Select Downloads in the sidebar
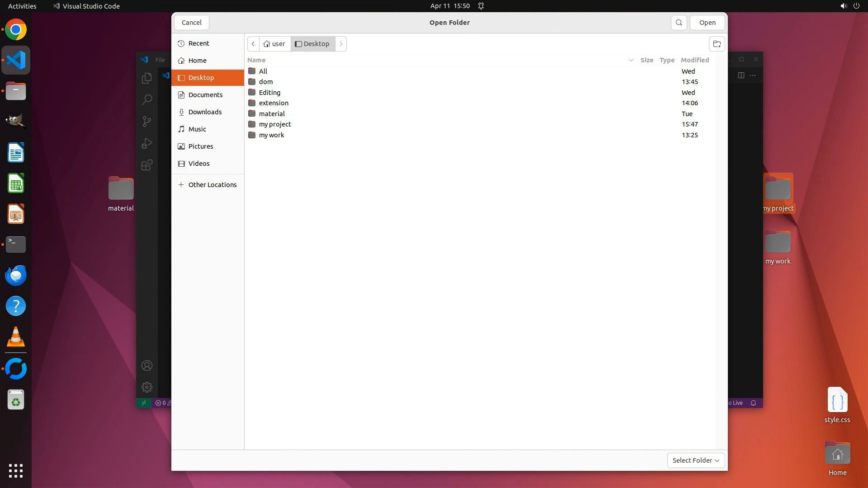 [205, 112]
